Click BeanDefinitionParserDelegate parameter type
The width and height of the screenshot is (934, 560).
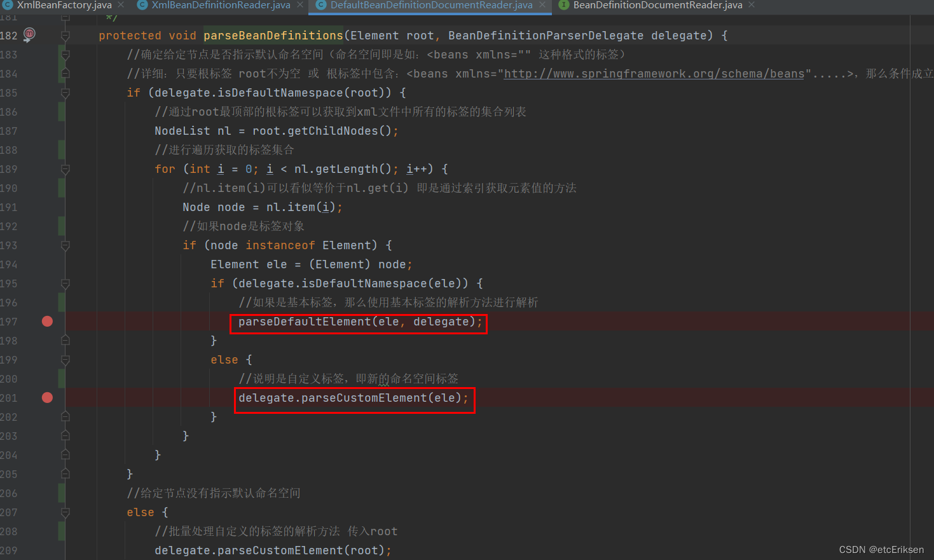coord(546,36)
